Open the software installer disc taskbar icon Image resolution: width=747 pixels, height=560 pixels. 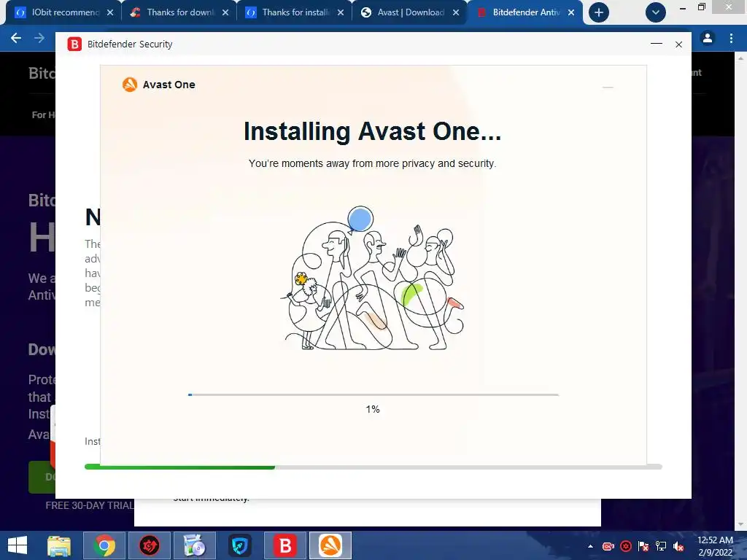pos(194,545)
